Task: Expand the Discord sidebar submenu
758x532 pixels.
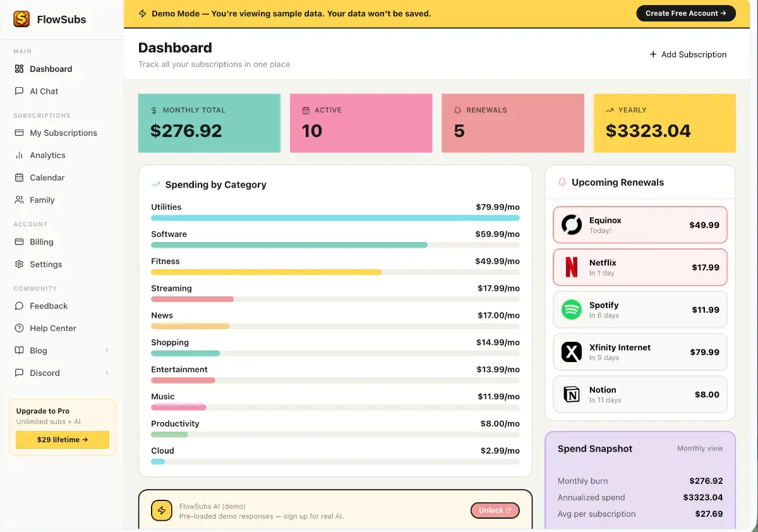Action: point(106,373)
